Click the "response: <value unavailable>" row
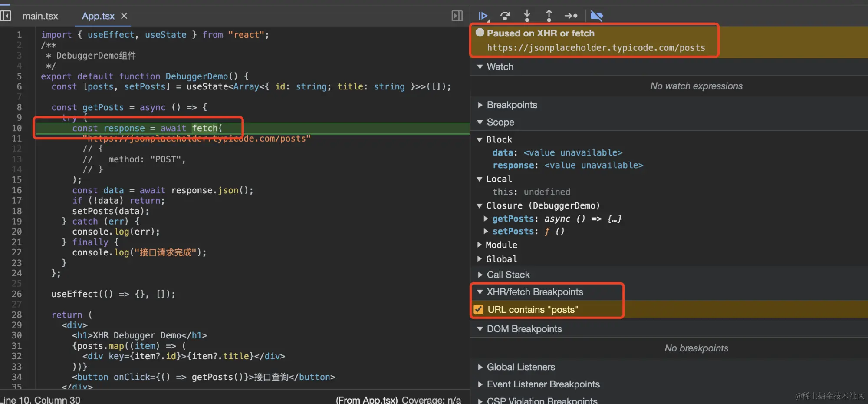 click(x=568, y=165)
